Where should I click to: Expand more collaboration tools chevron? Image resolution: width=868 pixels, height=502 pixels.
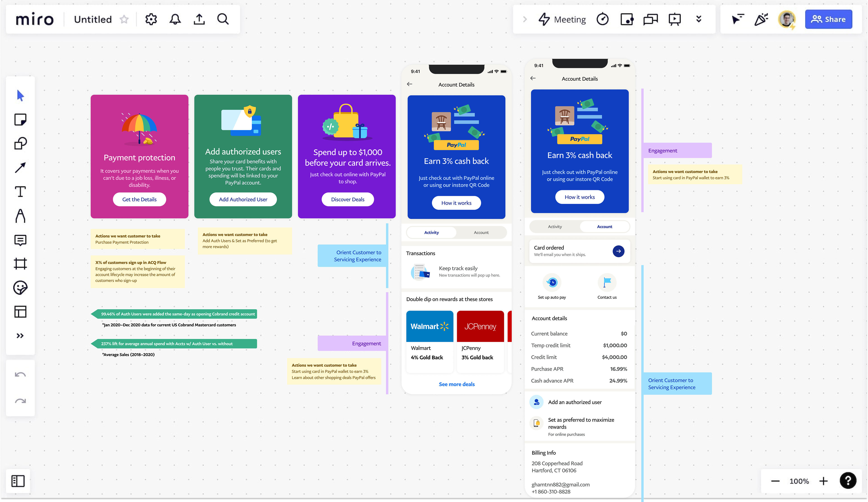(699, 19)
